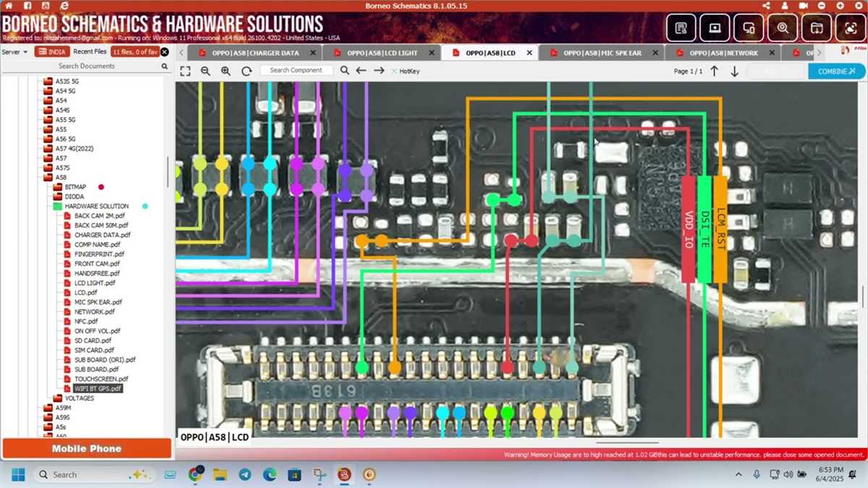The height and width of the screenshot is (488, 868).
Task: Go to previous search result arrow
Action: pos(361,71)
